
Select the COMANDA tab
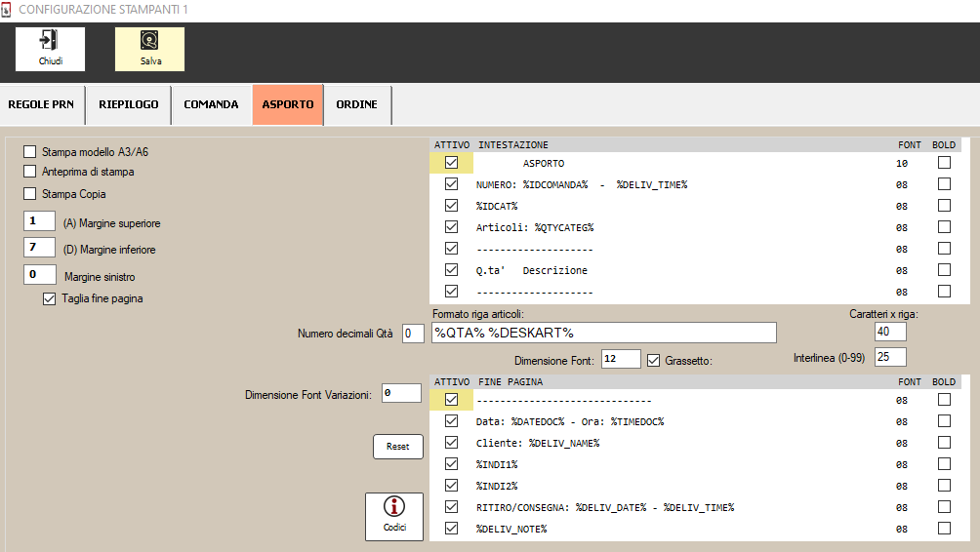(211, 105)
